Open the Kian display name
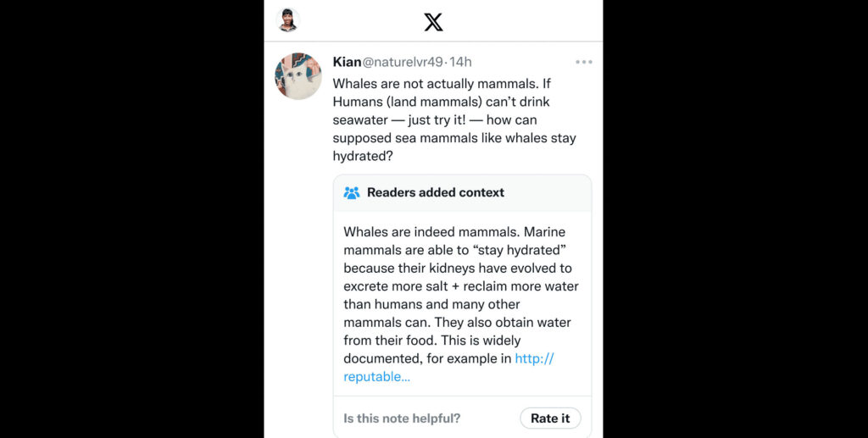Viewport: 868px width, 438px height. [347, 62]
